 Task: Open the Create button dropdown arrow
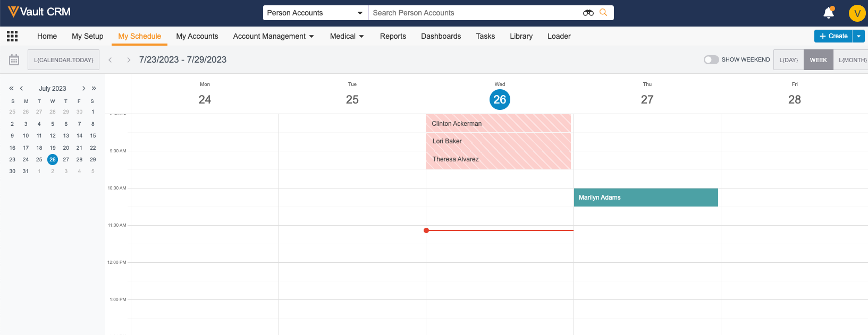point(858,36)
